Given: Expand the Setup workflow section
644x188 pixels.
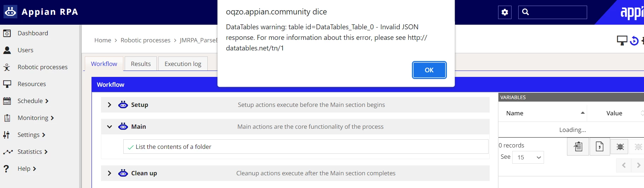Looking at the screenshot, I should tap(110, 105).
